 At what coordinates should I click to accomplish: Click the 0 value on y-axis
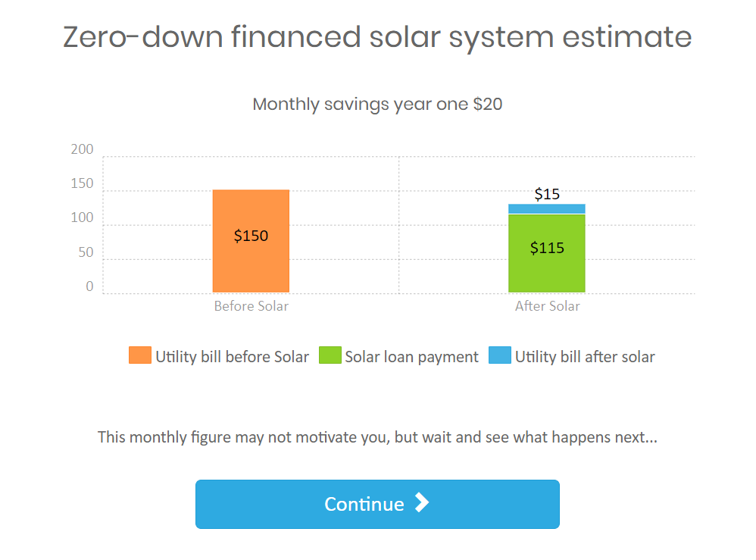[x=89, y=286]
